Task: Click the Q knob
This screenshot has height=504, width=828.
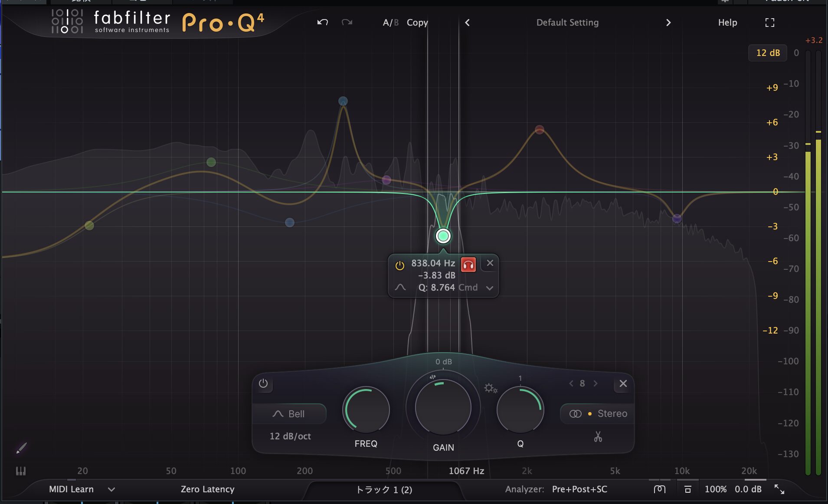Action: pyautogui.click(x=520, y=410)
